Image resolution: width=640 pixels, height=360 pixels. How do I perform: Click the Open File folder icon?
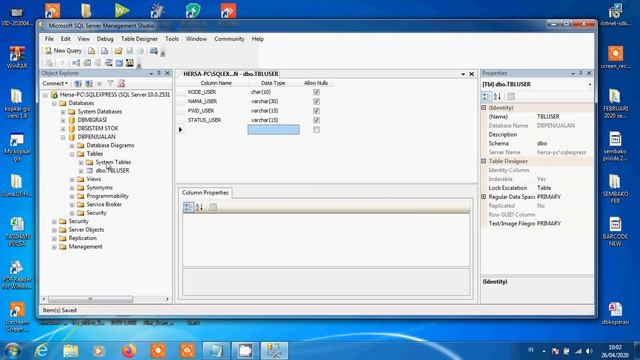click(118, 51)
